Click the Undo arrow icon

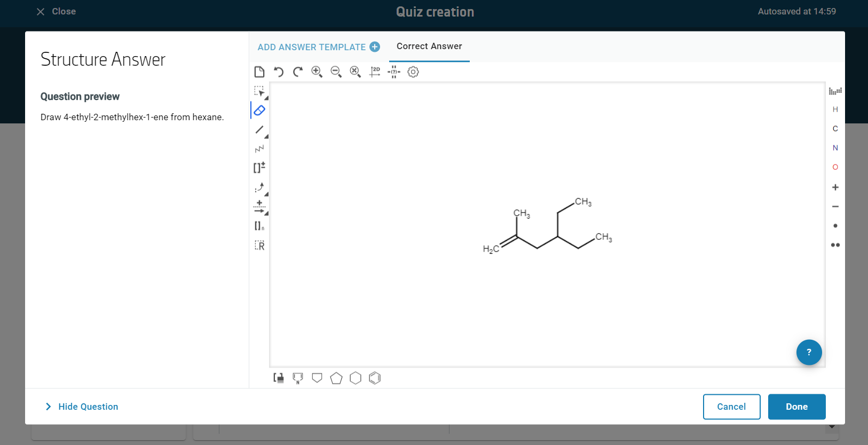[x=279, y=72]
